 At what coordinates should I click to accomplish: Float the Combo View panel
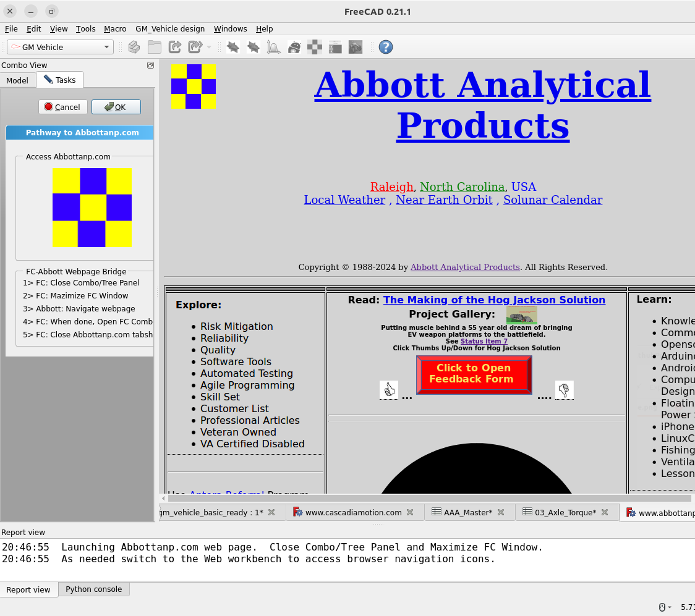coord(150,65)
